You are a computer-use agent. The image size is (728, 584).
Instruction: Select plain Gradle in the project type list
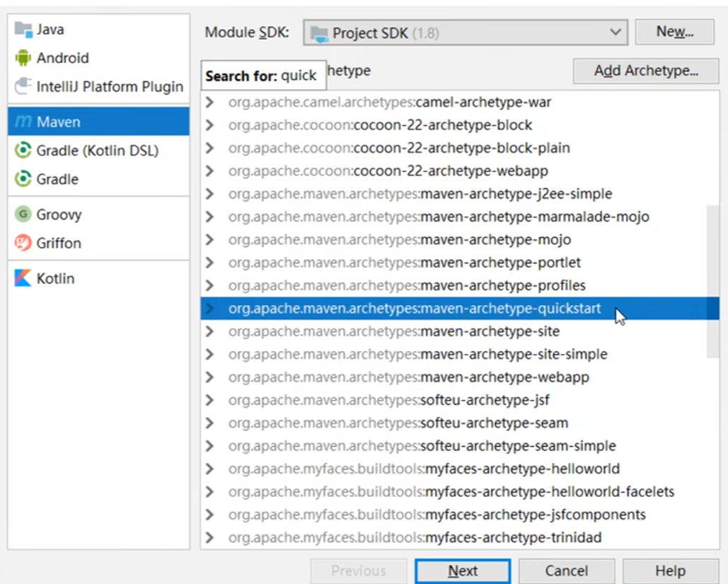(x=98, y=179)
